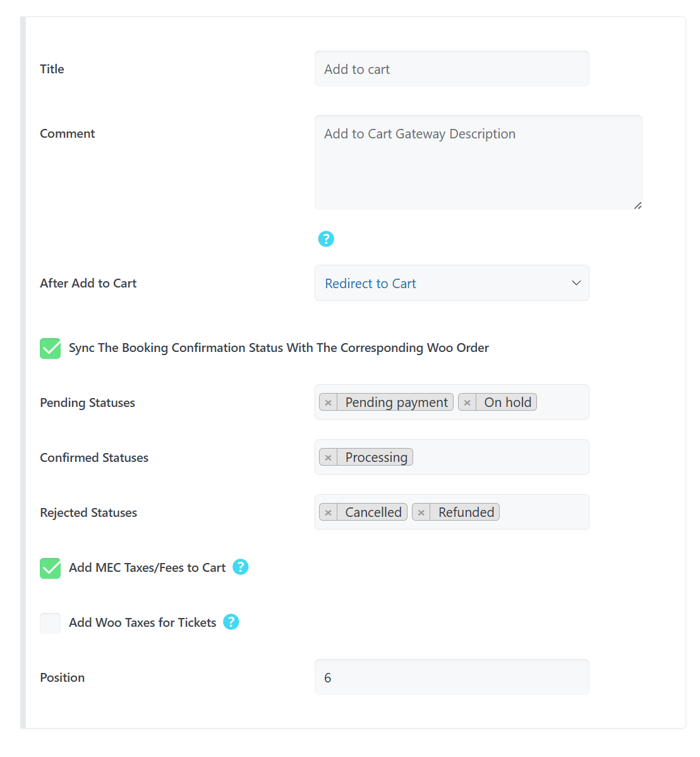The height and width of the screenshot is (757, 700).
Task: Remove the "Processing" confirmed status tag
Action: (328, 457)
